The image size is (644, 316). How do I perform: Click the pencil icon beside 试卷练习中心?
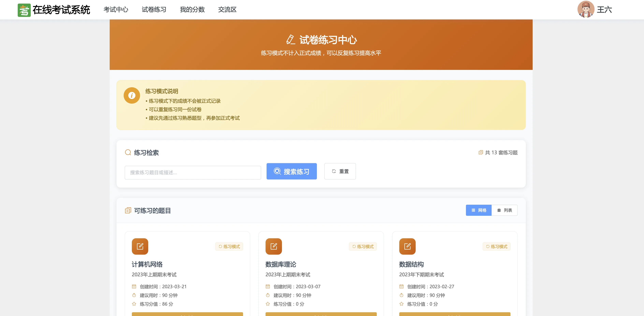(290, 40)
